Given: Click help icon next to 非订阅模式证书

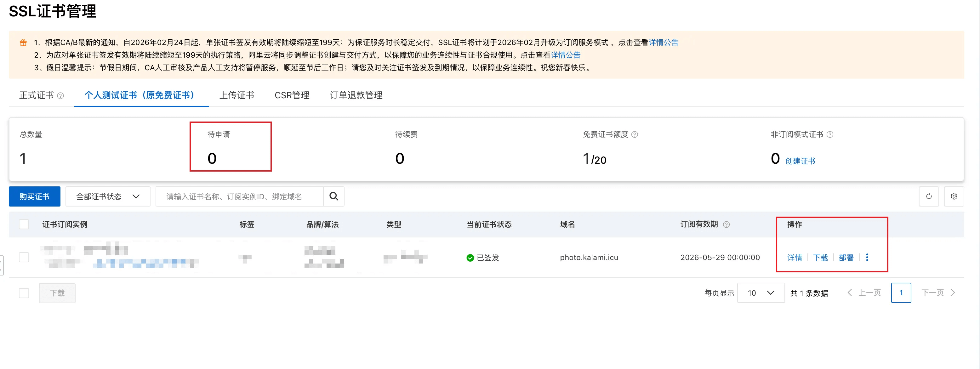Looking at the screenshot, I should pos(830,134).
